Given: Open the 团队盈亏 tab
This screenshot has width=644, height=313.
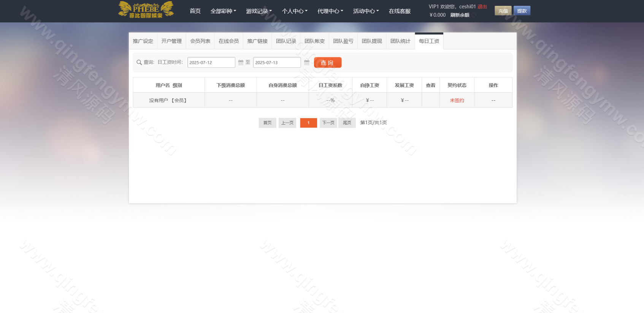Looking at the screenshot, I should tap(343, 41).
